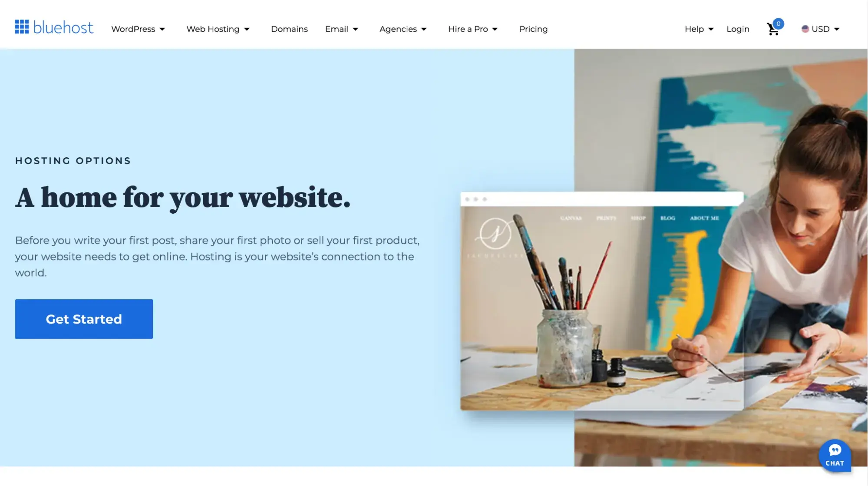This screenshot has width=868, height=486.
Task: Select the Domains navigation item
Action: pyautogui.click(x=290, y=29)
